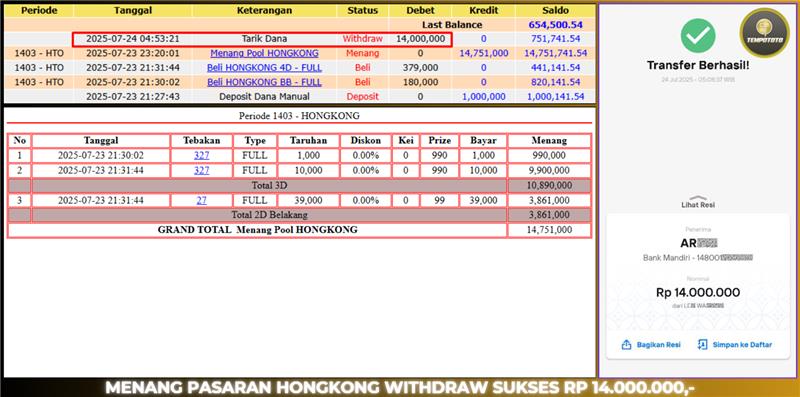Click the Periode 1403 - HONGKONG heading
The width and height of the screenshot is (800, 397).
pos(299,116)
